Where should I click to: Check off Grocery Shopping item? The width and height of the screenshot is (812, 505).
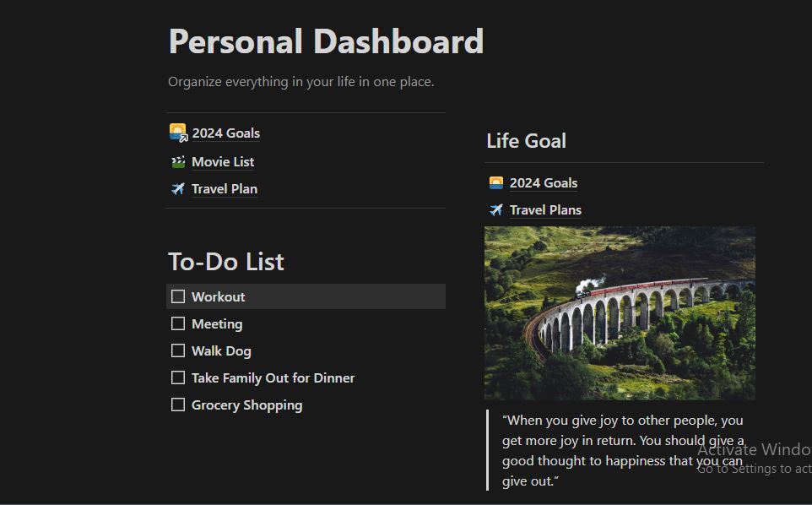click(178, 405)
